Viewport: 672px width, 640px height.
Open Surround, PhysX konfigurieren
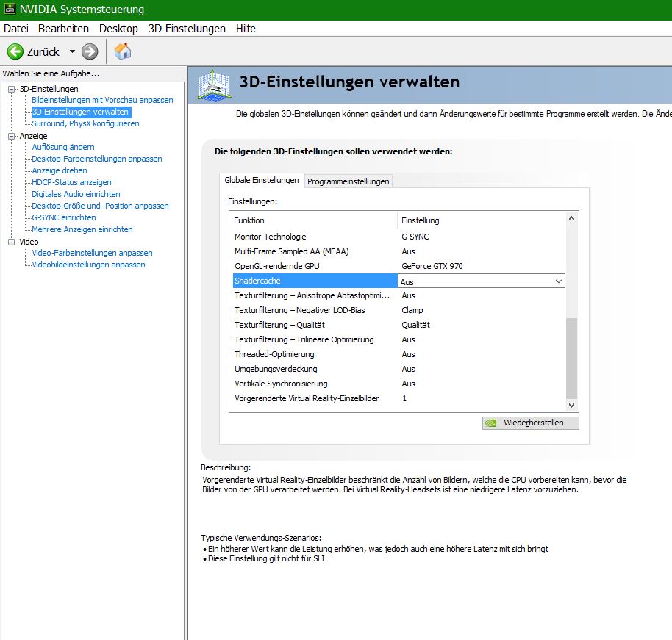(85, 123)
